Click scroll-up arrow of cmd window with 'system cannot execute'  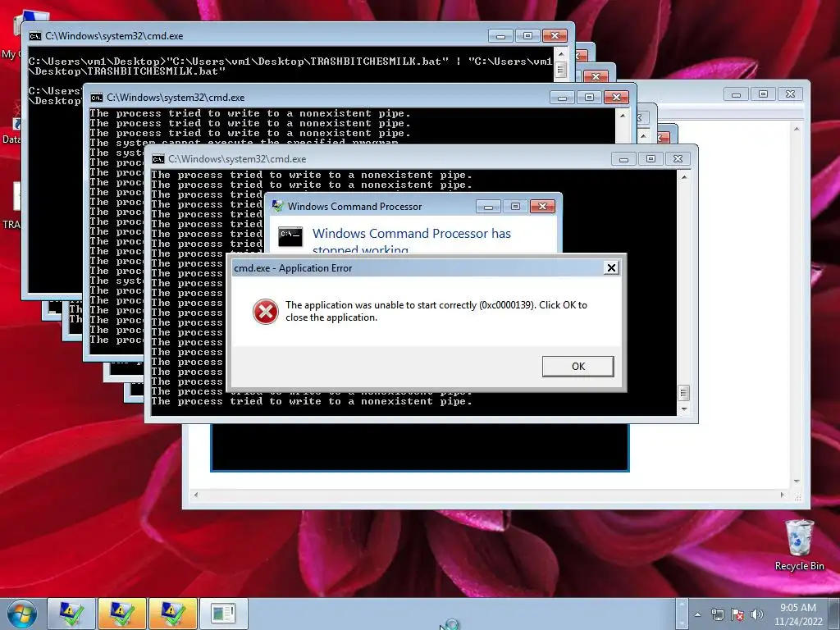pyautogui.click(x=623, y=115)
